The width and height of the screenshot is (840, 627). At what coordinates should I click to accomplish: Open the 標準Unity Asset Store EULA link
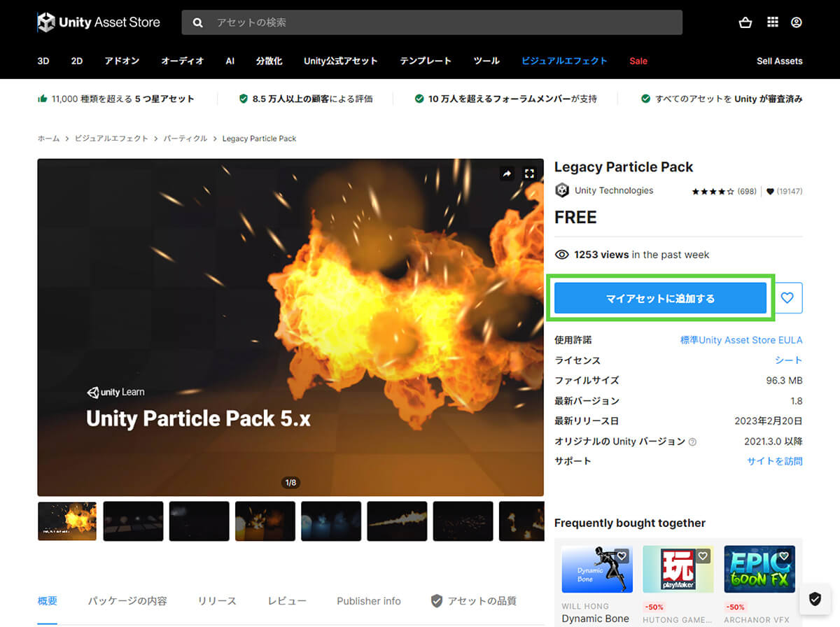[x=741, y=340]
